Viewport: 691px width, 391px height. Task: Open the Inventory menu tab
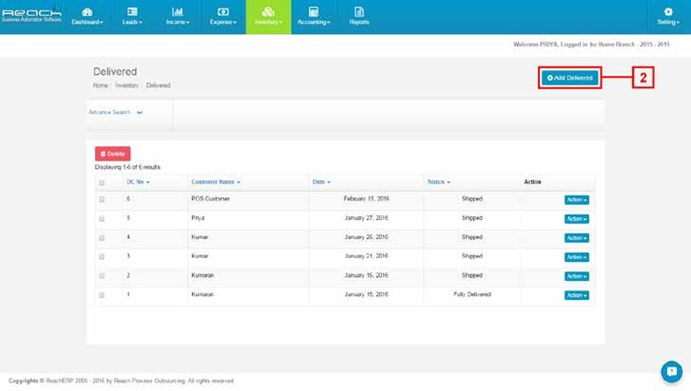click(x=268, y=17)
